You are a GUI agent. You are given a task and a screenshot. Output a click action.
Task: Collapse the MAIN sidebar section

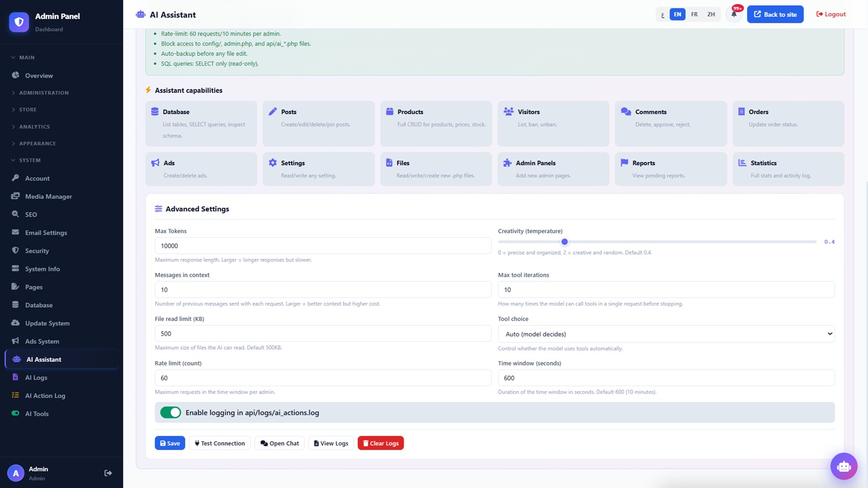tap(61, 57)
